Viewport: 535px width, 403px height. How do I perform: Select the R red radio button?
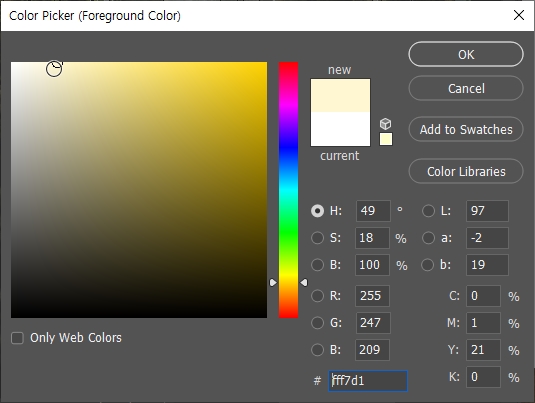tap(317, 296)
